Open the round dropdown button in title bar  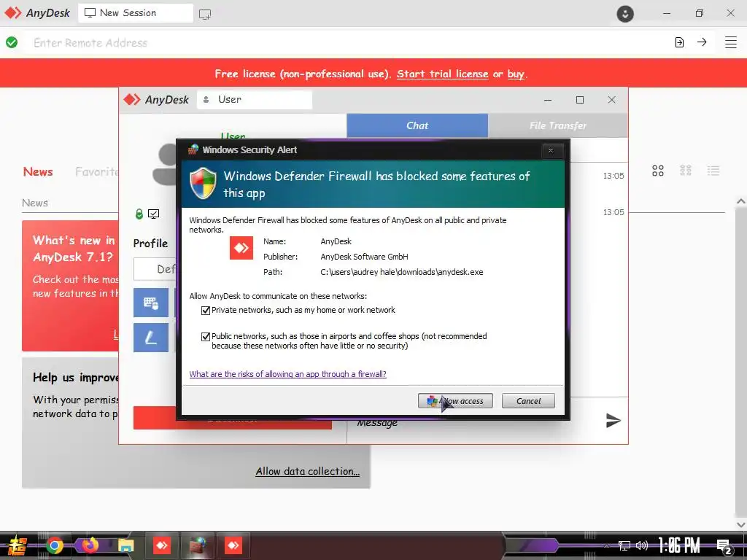click(625, 13)
